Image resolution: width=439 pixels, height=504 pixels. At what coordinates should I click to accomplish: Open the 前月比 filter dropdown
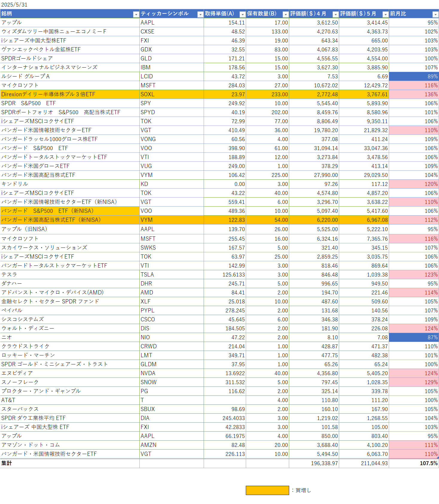pos(435,14)
